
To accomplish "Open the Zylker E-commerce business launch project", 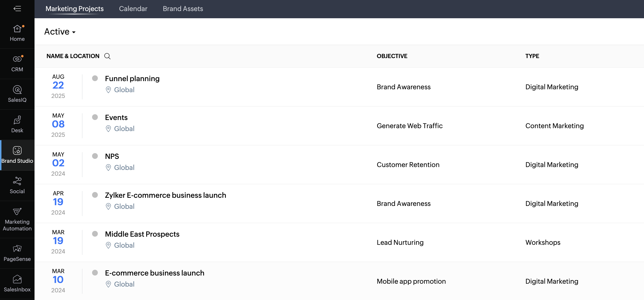I will pyautogui.click(x=165, y=195).
